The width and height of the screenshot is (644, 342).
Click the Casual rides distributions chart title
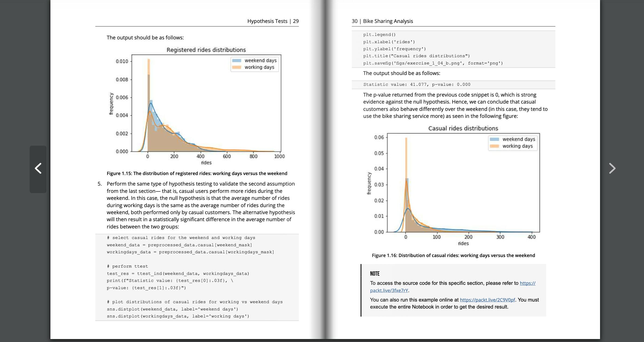(x=463, y=128)
